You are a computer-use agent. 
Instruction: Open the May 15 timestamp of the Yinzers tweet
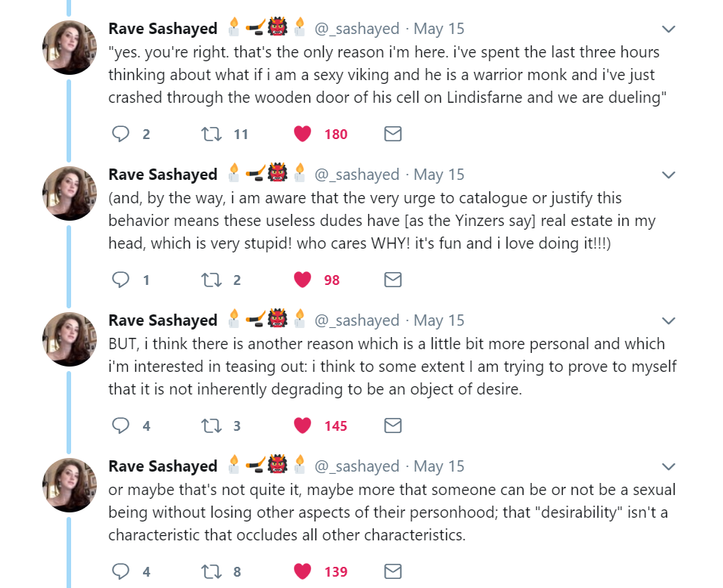(x=439, y=175)
